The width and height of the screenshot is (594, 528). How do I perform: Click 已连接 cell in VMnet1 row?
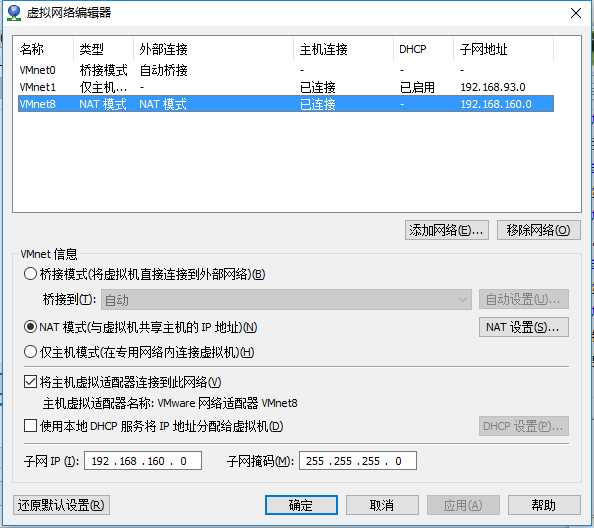(317, 87)
